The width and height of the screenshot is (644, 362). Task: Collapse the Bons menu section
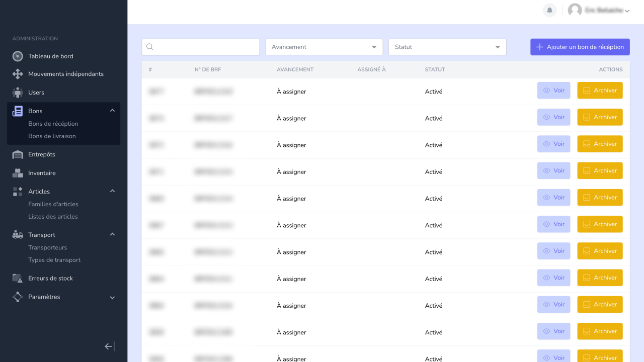112,111
